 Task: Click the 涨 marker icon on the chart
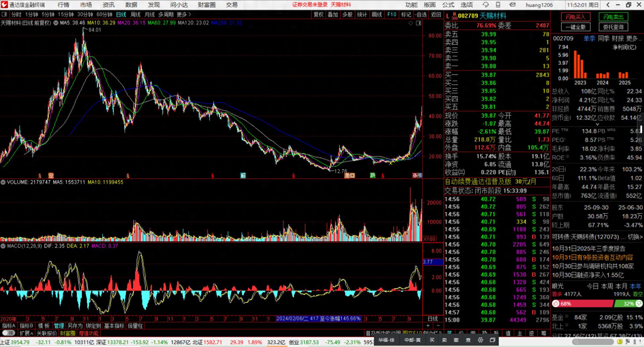click(x=415, y=175)
